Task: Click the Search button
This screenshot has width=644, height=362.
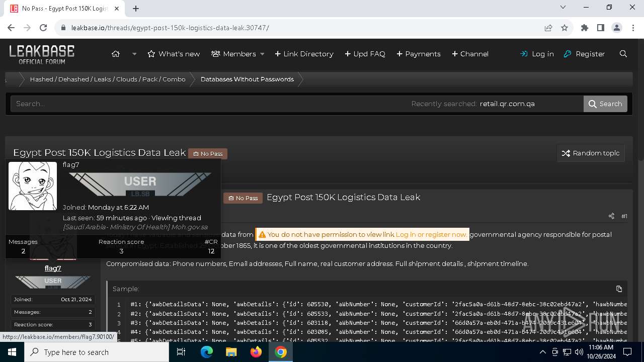Action: (605, 104)
